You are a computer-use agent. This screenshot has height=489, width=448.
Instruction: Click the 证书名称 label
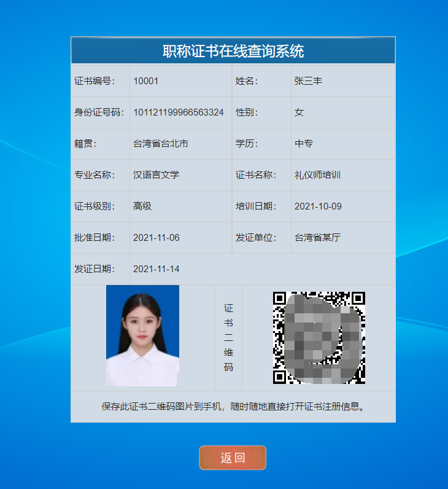click(x=256, y=174)
